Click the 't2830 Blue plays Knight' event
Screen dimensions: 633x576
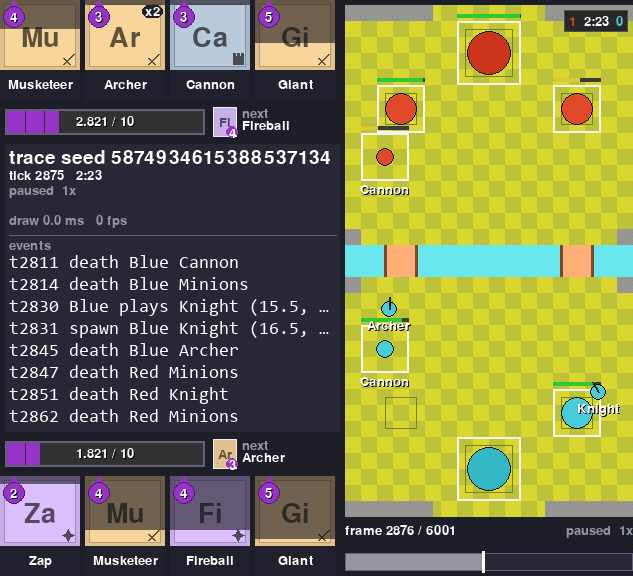pyautogui.click(x=169, y=307)
